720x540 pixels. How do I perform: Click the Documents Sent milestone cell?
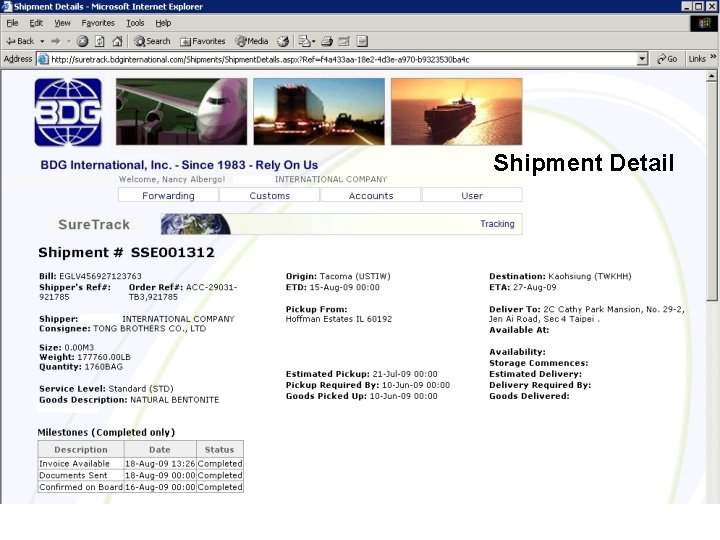pos(81,475)
